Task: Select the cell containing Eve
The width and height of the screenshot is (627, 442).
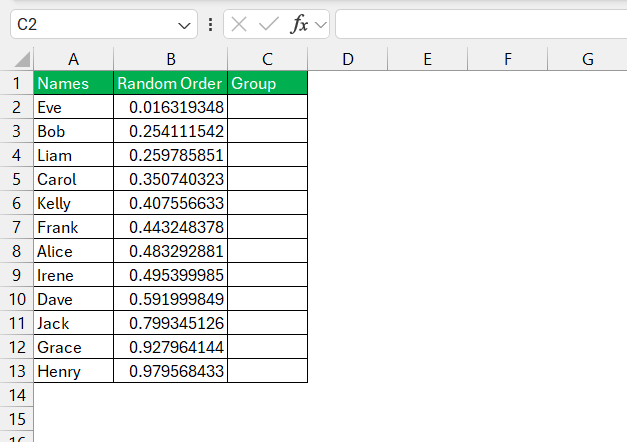Action: click(74, 107)
